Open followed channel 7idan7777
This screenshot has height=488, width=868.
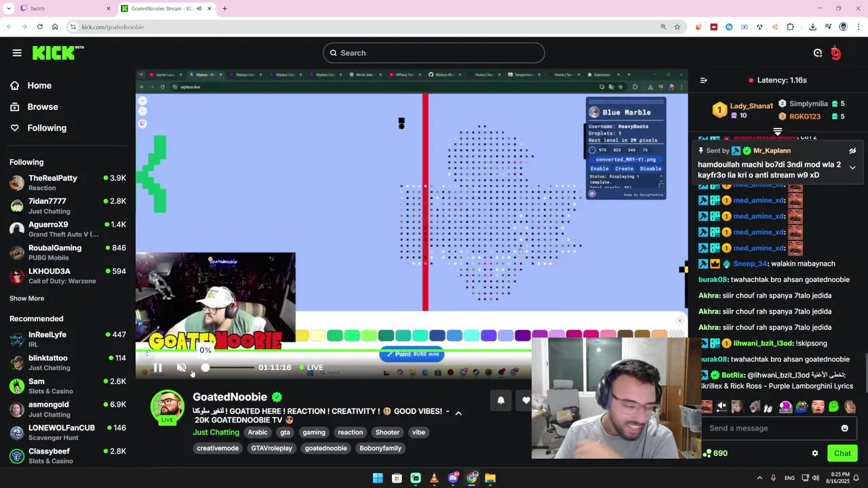(x=68, y=206)
